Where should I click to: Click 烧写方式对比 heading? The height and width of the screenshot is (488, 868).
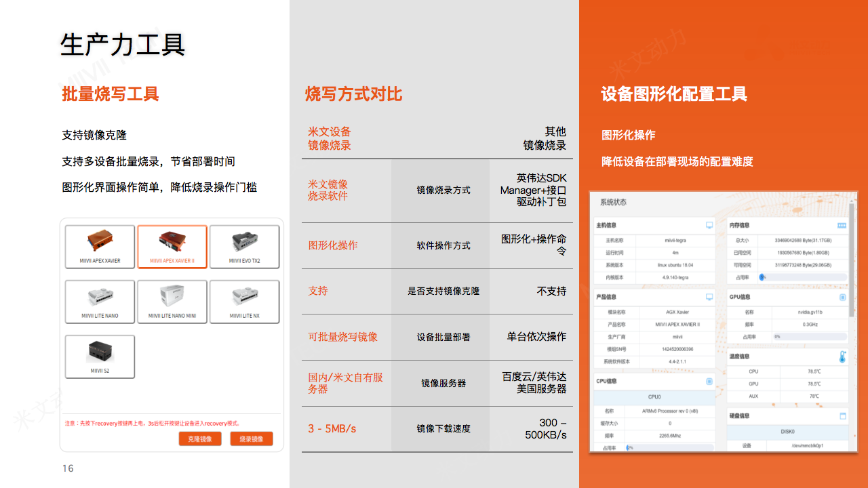(354, 94)
